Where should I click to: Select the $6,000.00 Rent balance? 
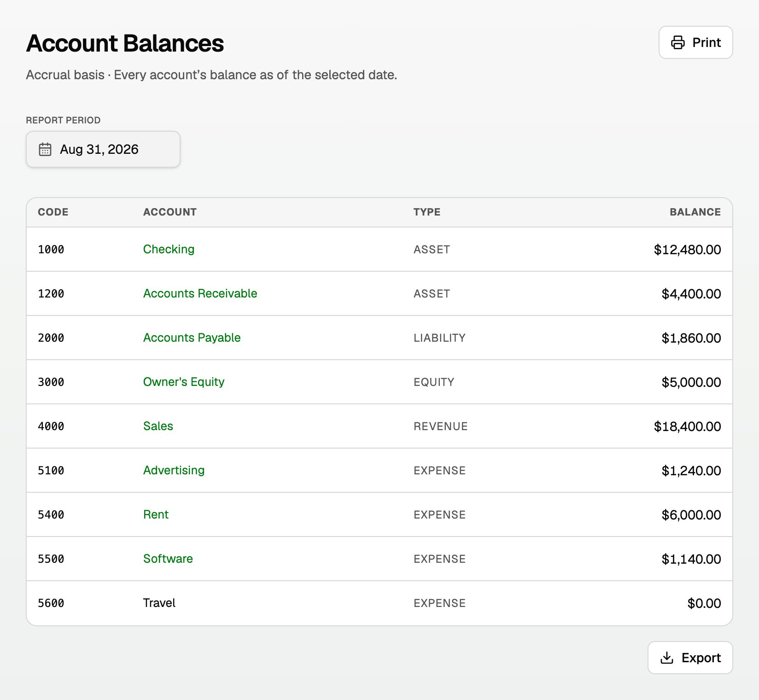[691, 515]
